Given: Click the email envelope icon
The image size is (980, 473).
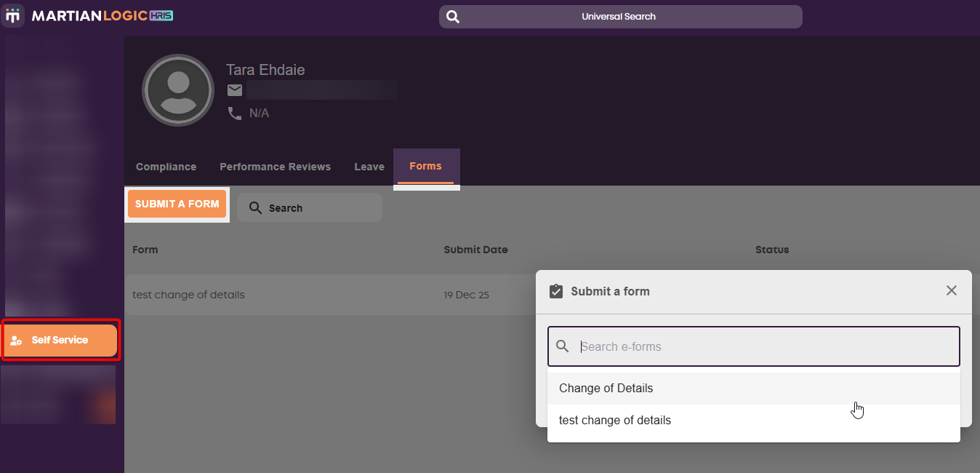Looking at the screenshot, I should (235, 90).
